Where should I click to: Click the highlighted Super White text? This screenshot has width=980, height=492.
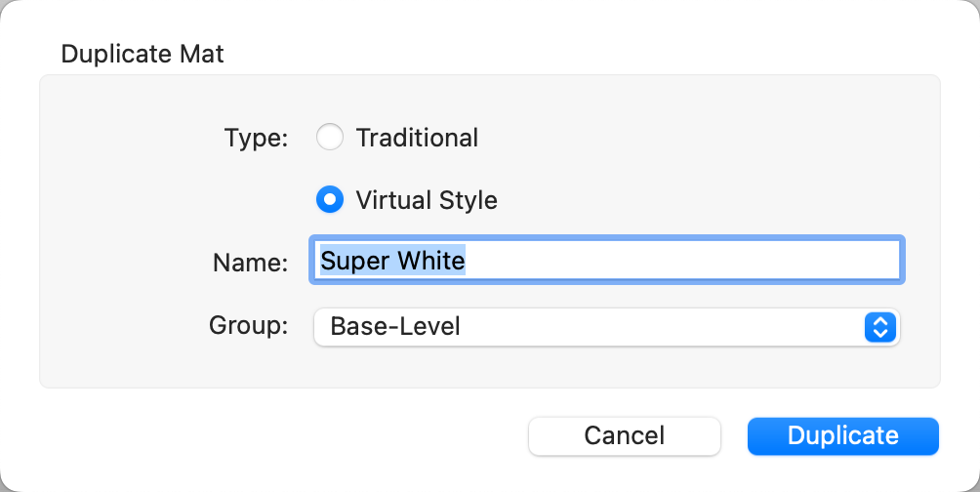(x=392, y=261)
